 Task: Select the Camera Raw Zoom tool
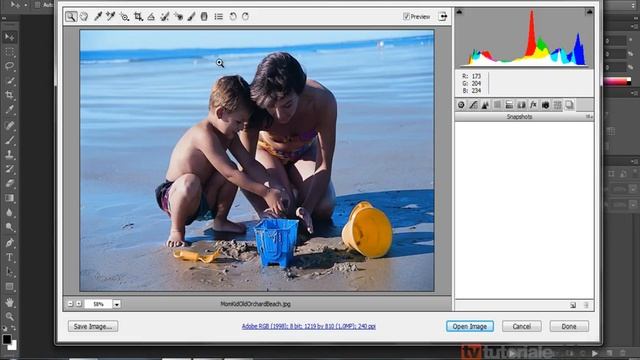click(x=71, y=17)
